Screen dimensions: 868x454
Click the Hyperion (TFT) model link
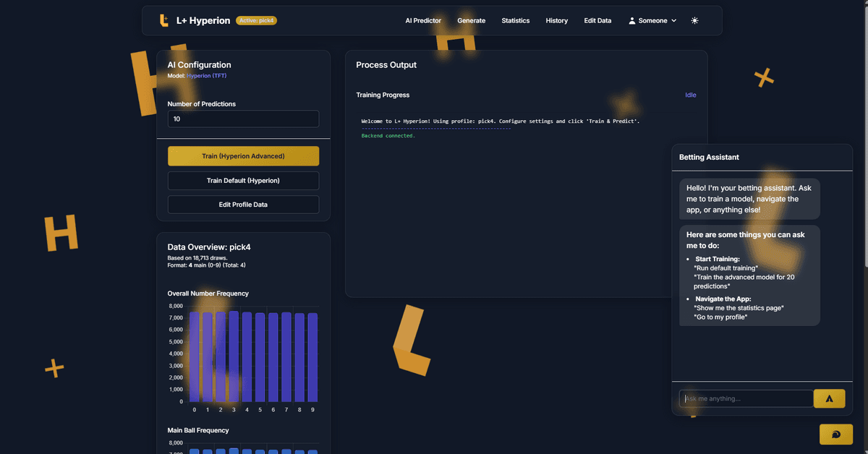[206, 75]
